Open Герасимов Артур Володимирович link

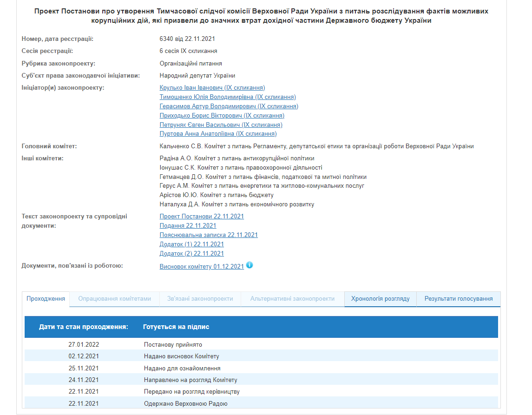point(229,106)
